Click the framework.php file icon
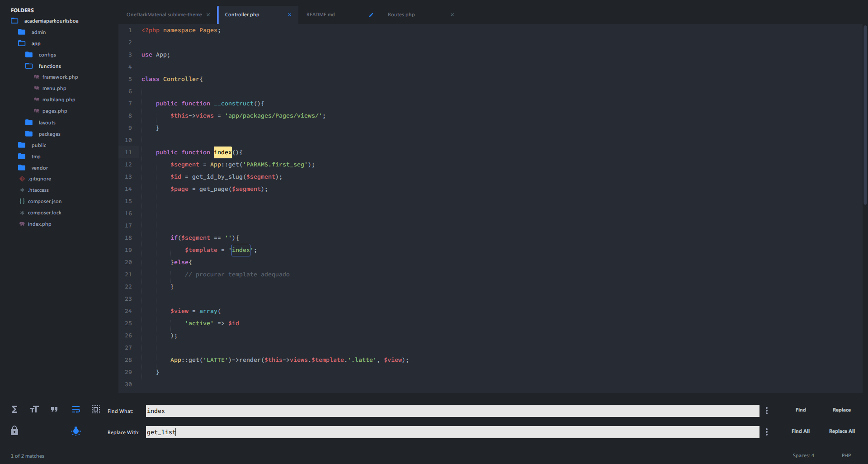Viewport: 868px width, 464px height. tap(37, 77)
